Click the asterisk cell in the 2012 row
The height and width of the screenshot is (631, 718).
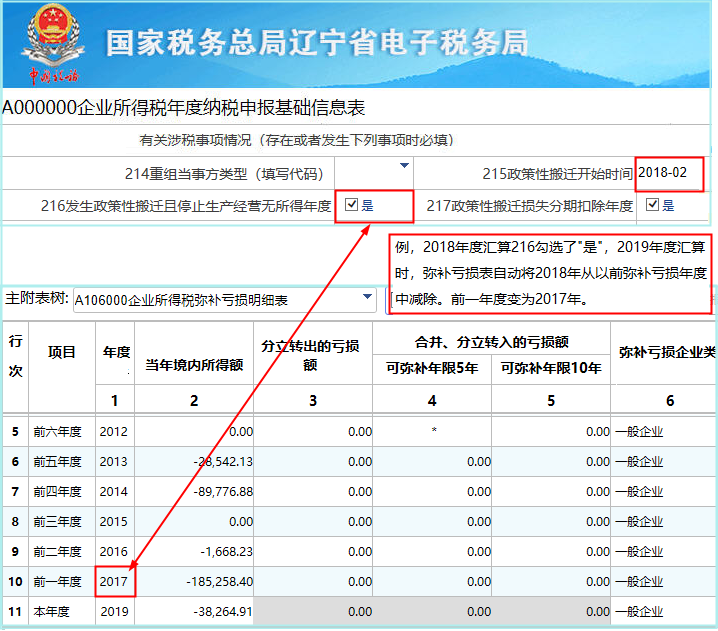[434, 430]
